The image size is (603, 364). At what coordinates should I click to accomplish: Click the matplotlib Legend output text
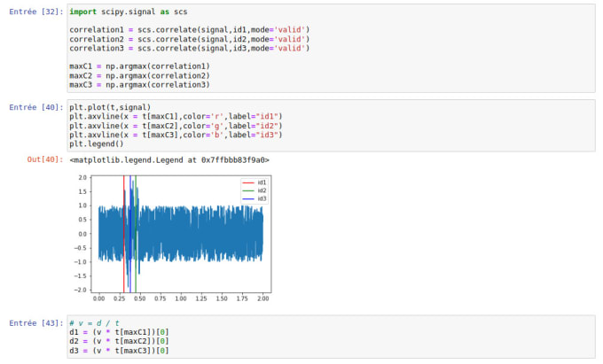(169, 160)
